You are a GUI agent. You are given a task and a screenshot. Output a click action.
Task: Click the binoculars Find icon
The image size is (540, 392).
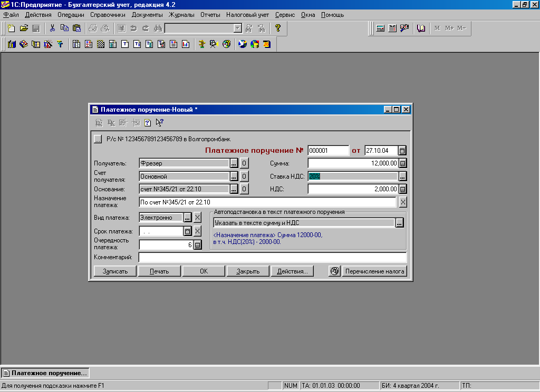pos(158,28)
